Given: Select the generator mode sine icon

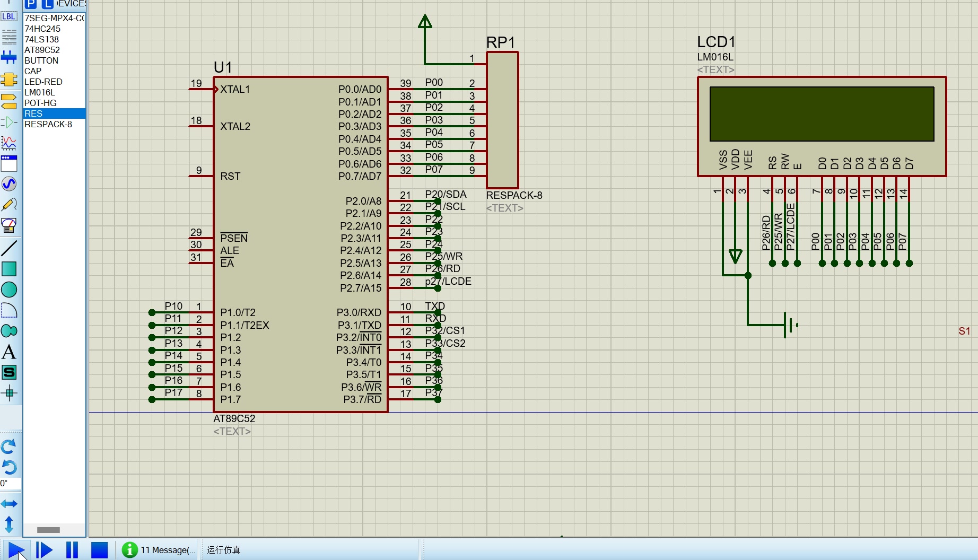Looking at the screenshot, I should [9, 184].
